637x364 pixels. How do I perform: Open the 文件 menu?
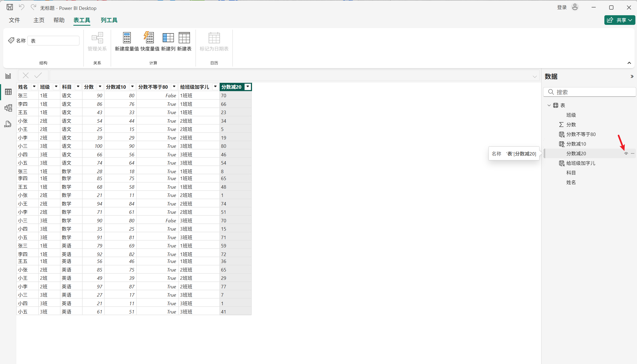[x=14, y=20]
